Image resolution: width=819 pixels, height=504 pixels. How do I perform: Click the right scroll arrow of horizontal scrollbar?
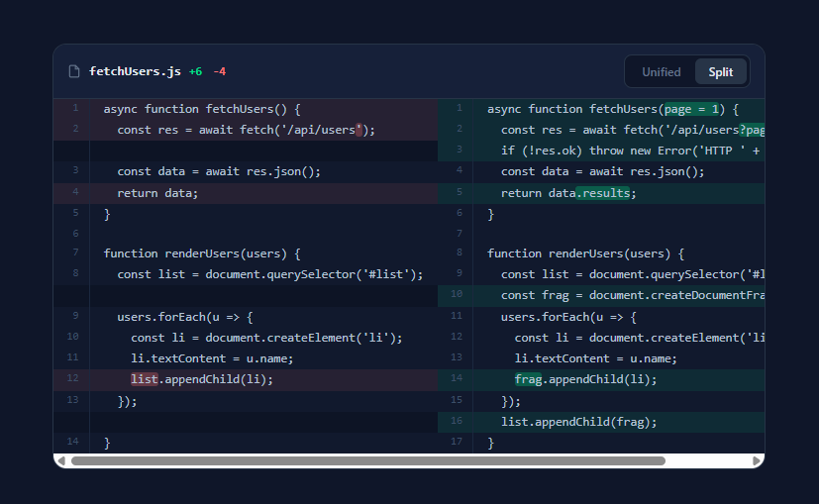(x=756, y=460)
